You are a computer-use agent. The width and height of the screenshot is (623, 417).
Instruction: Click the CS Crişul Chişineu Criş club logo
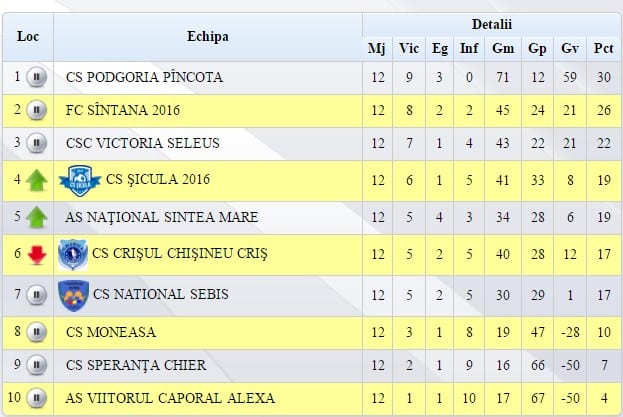click(x=73, y=255)
